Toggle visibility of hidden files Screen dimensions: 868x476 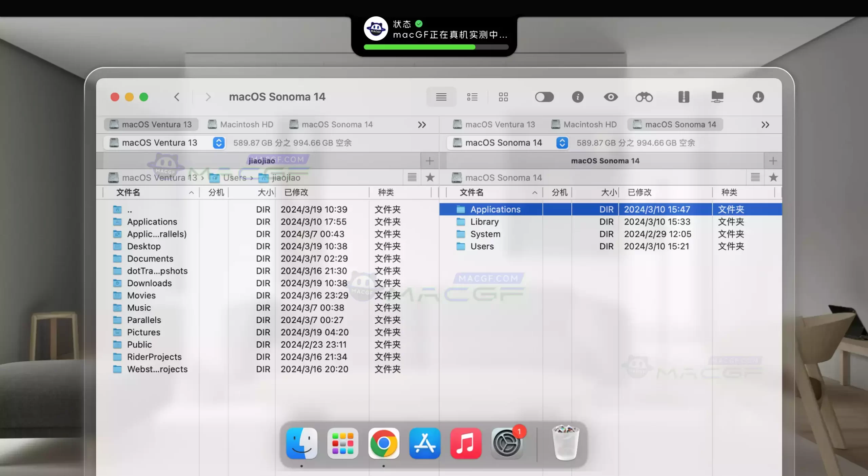pyautogui.click(x=544, y=97)
